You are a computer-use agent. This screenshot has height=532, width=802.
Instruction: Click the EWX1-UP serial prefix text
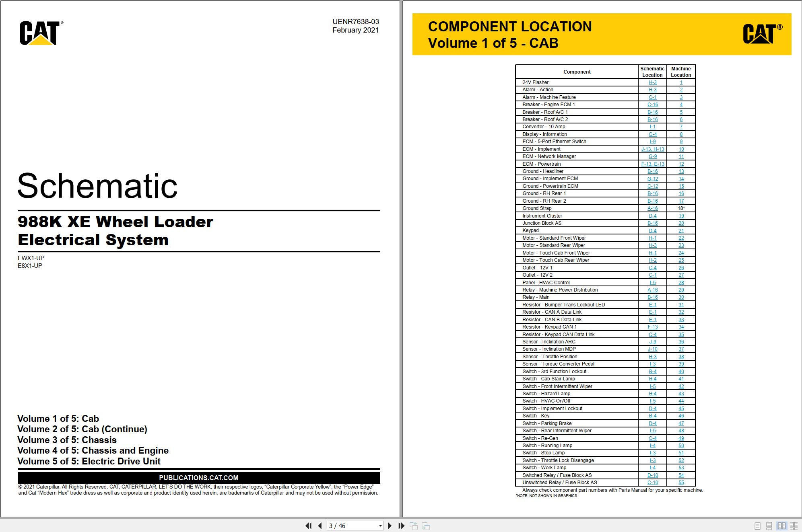31,258
